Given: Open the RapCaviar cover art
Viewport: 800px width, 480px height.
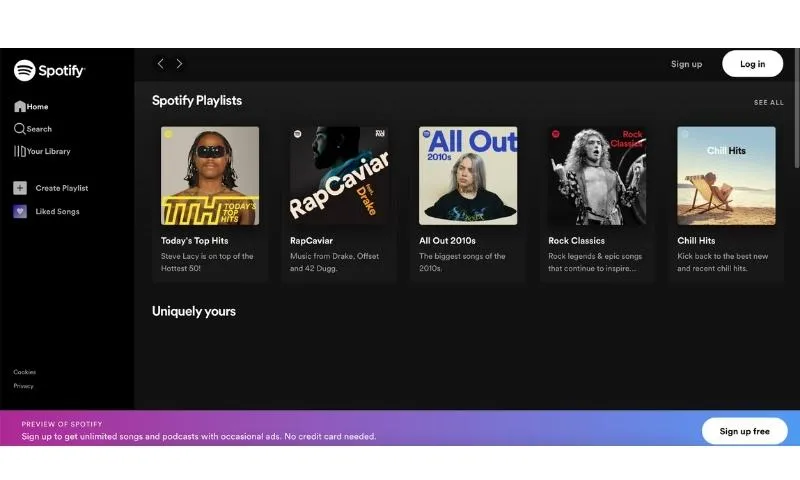Looking at the screenshot, I should pos(339,176).
